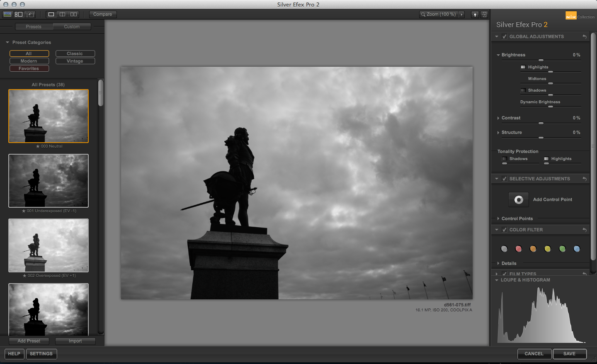Screen dimensions: 597x364
Task: Click the Shadows brightness icon
Action: (x=523, y=90)
